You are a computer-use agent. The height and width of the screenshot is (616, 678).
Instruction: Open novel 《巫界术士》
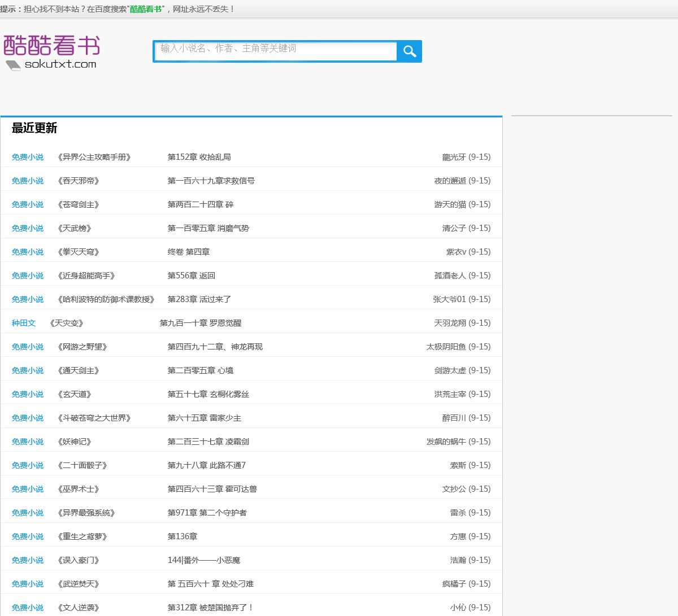point(79,489)
